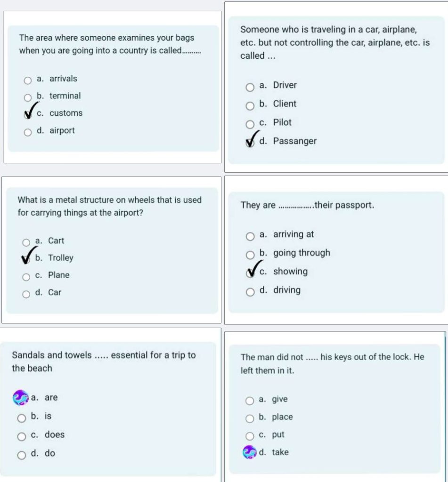Click the checkmark beside 'customs'
This screenshot has height=482, width=448.
click(x=31, y=110)
